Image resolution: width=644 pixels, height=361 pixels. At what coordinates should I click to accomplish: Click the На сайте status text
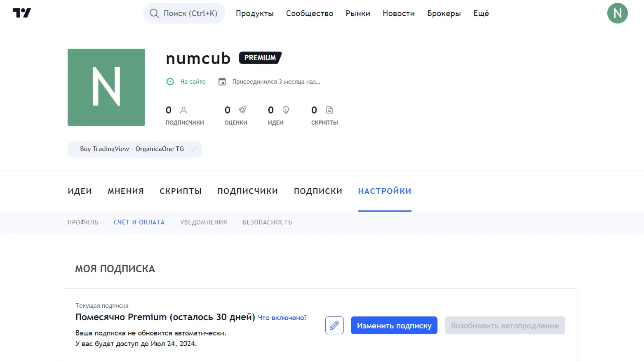tap(193, 82)
